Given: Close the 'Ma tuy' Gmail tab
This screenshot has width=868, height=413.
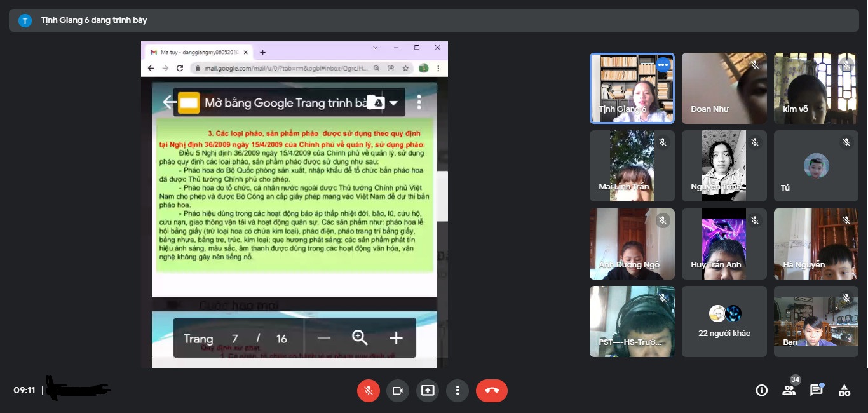Looking at the screenshot, I should tap(246, 52).
